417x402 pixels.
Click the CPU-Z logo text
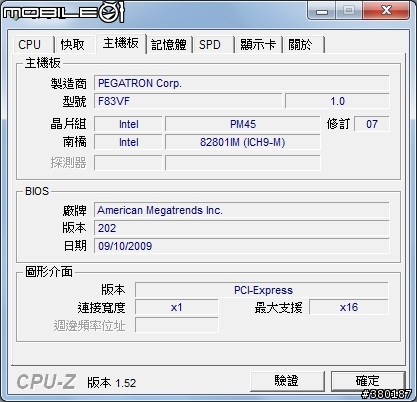(46, 382)
